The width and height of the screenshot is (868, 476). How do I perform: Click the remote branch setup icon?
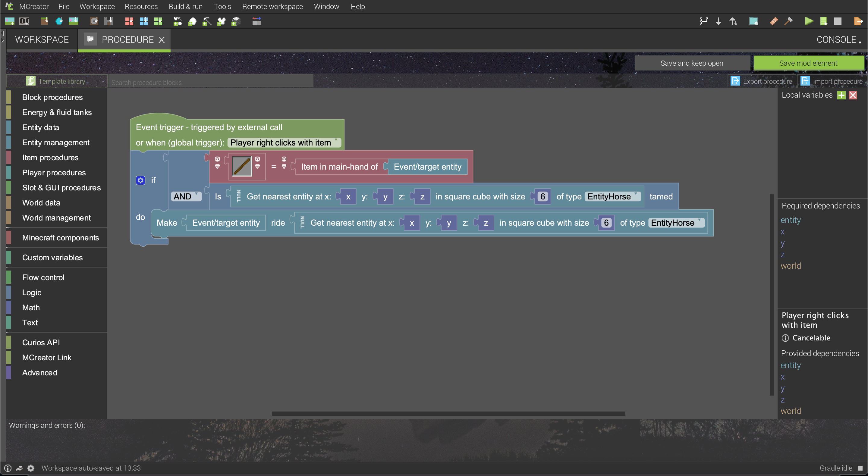pyautogui.click(x=703, y=21)
